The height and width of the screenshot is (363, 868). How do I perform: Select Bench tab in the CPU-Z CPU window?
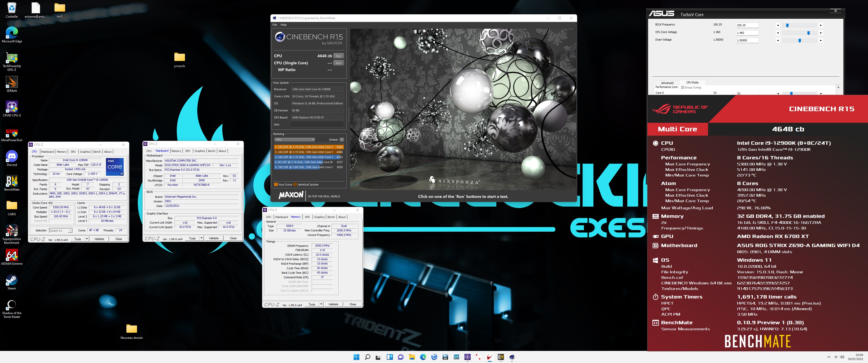pyautogui.click(x=97, y=152)
